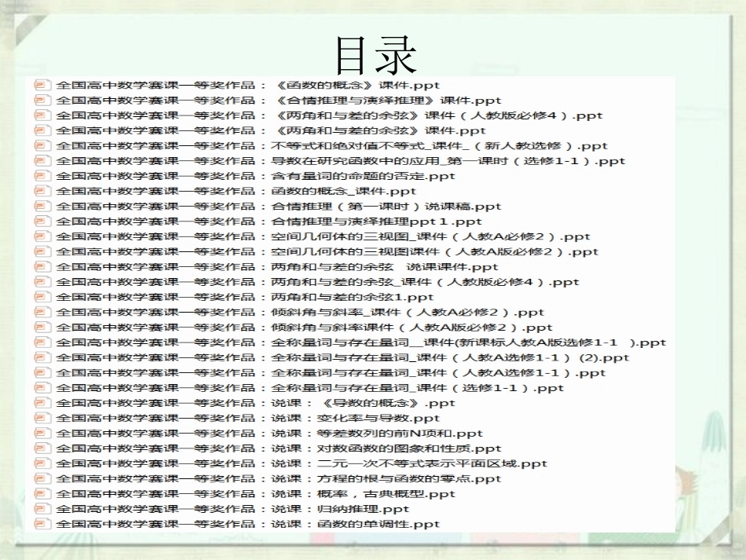This screenshot has width=746, height=560.
Task: Select 说课：变化率与导数.ppt
Action: click(248, 418)
